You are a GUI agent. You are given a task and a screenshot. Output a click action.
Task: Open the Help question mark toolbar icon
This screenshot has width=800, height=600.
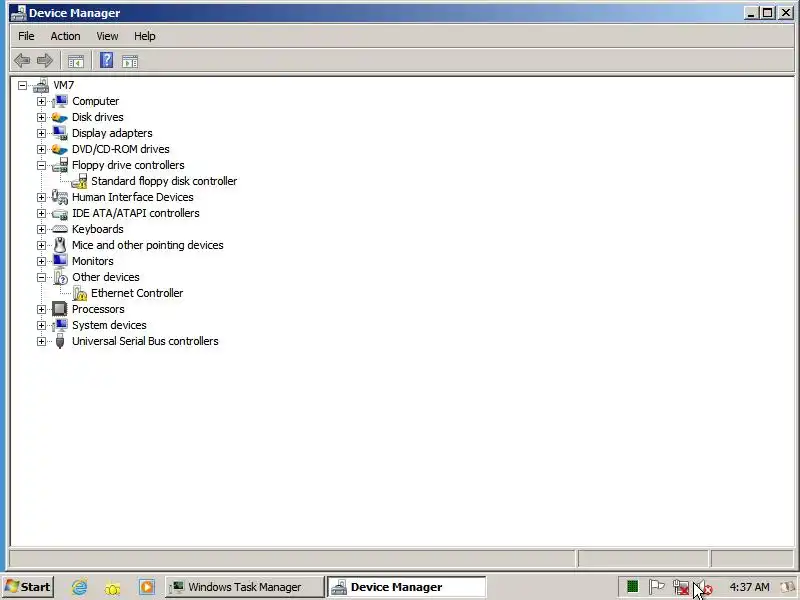pyautogui.click(x=106, y=61)
